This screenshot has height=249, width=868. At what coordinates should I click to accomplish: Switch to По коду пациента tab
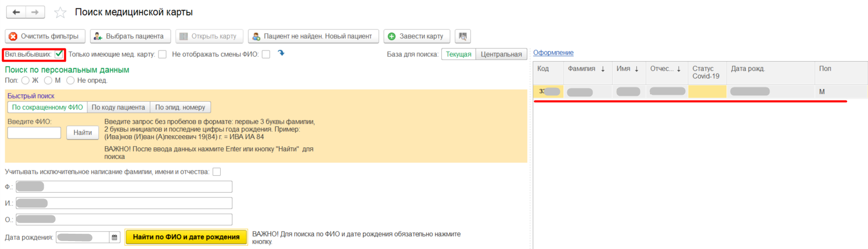click(x=118, y=107)
